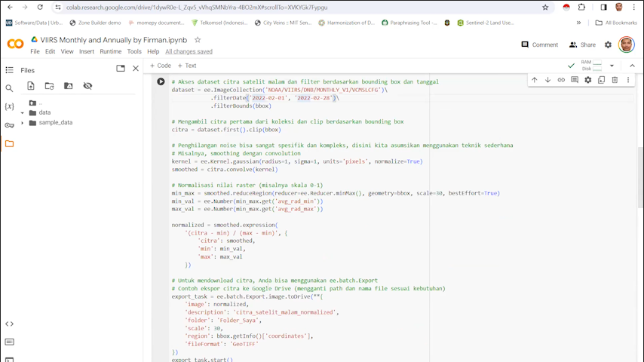
Task: Open the Variables panel in sidebar
Action: point(9,106)
